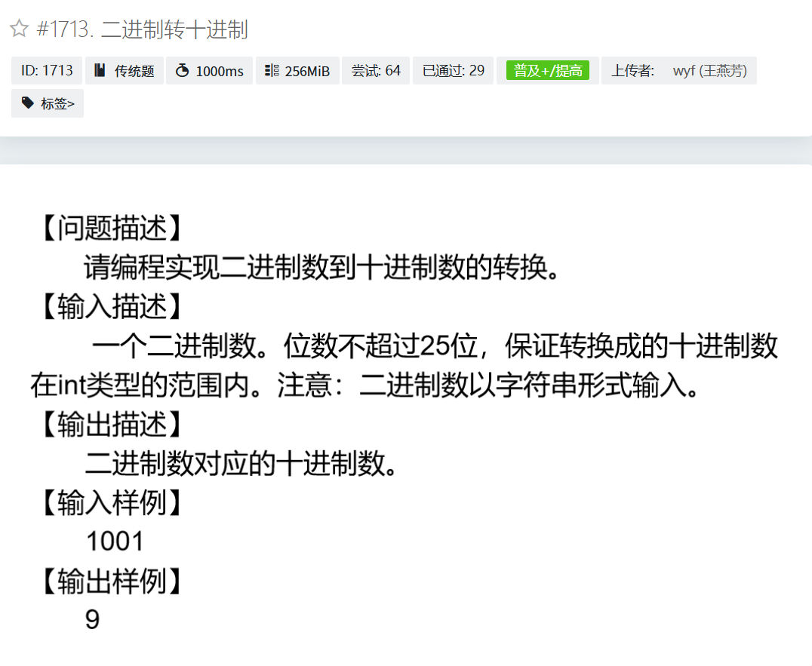Click the sample output value 9
Screen dimensions: 812x666
pyautogui.click(x=92, y=620)
